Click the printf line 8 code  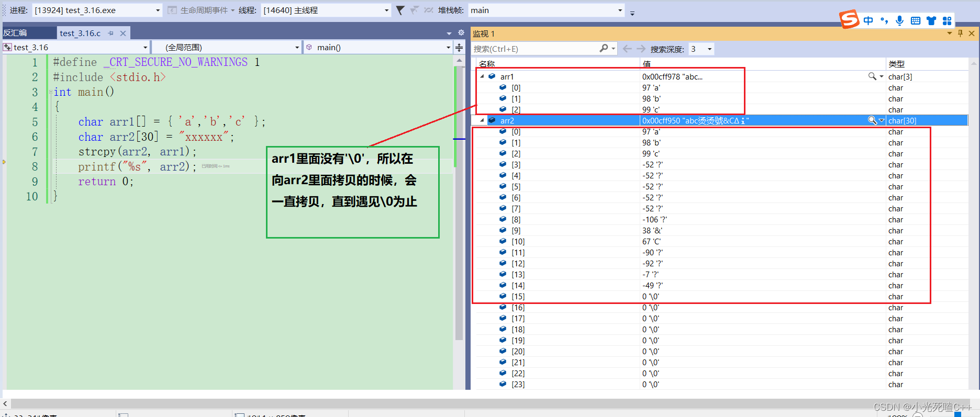[137, 167]
